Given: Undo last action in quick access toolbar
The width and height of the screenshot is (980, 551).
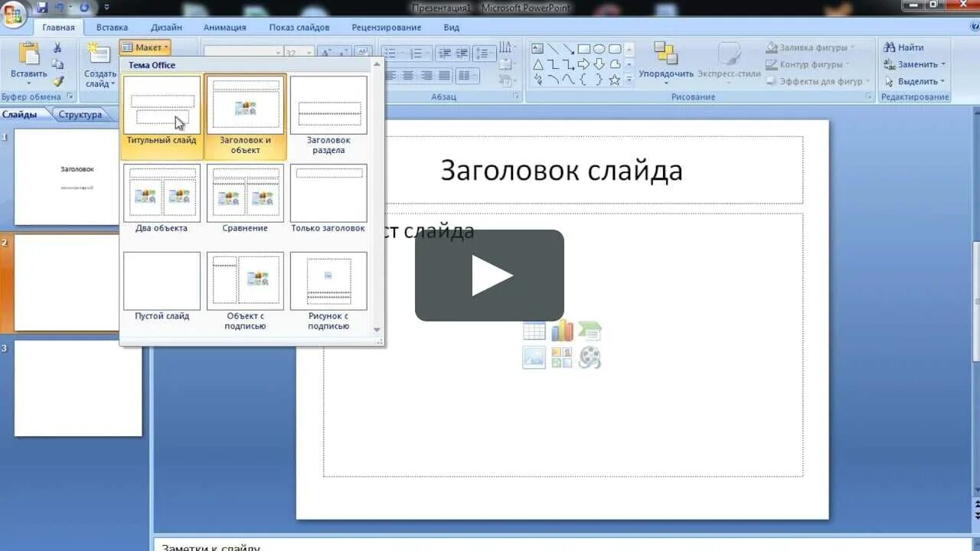Looking at the screenshot, I should tap(60, 8).
